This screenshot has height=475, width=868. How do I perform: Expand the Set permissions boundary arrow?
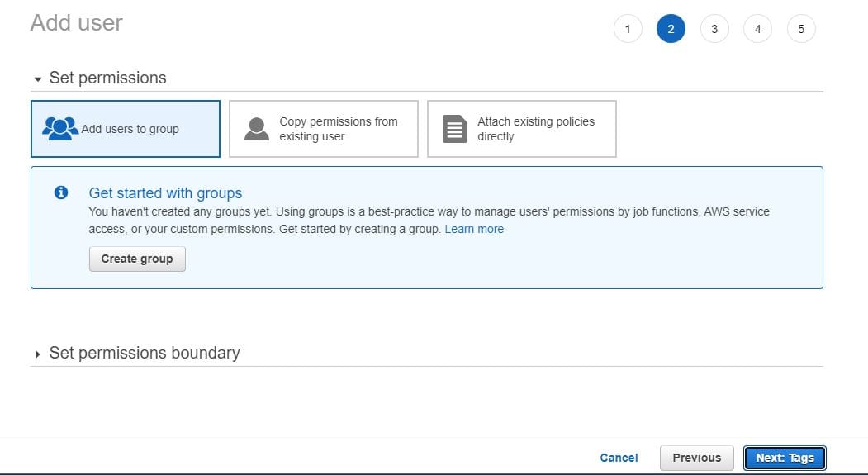coord(37,354)
